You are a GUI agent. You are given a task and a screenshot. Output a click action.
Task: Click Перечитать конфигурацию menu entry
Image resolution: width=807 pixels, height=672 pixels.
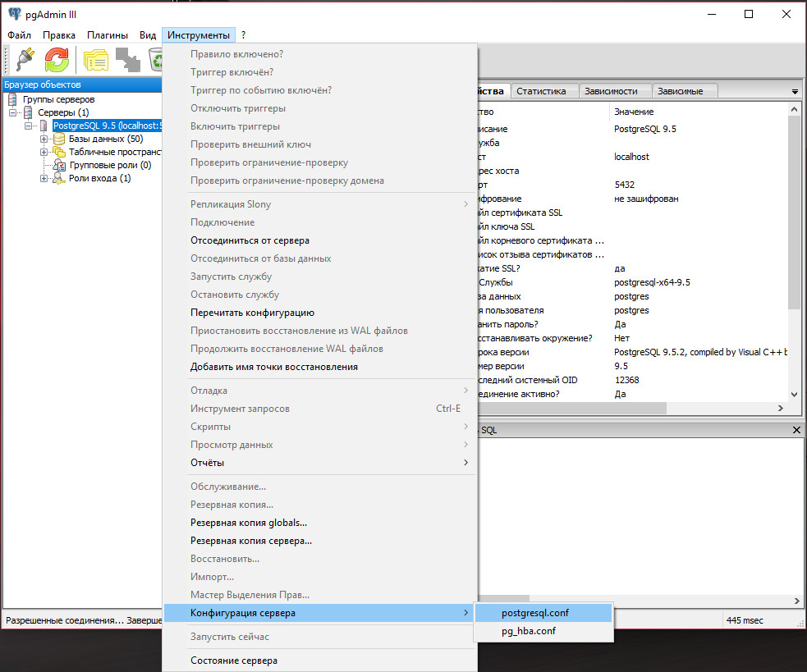(252, 313)
